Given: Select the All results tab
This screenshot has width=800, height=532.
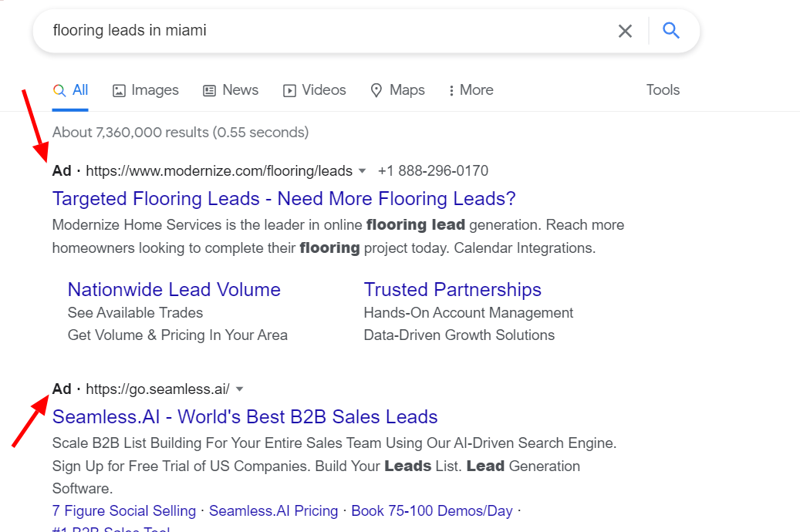Looking at the screenshot, I should [x=70, y=90].
